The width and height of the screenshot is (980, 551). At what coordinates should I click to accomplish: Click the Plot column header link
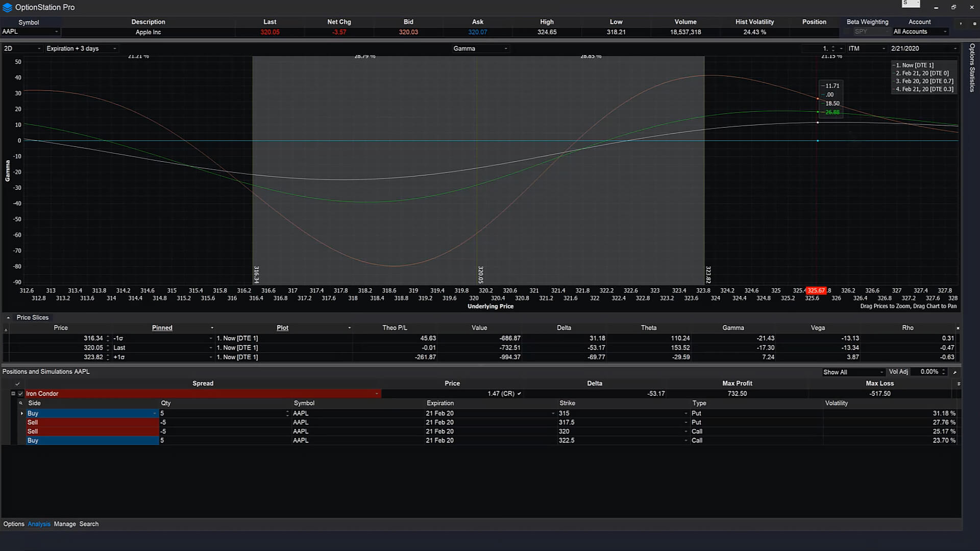click(x=282, y=328)
